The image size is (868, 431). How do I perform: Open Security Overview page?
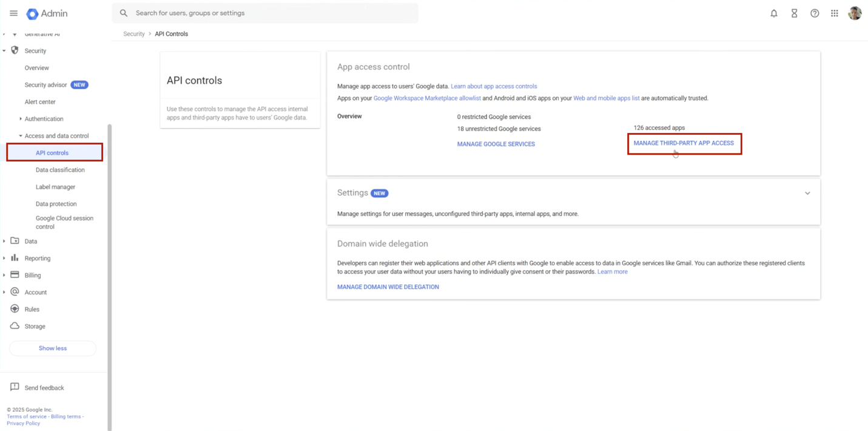click(x=37, y=68)
